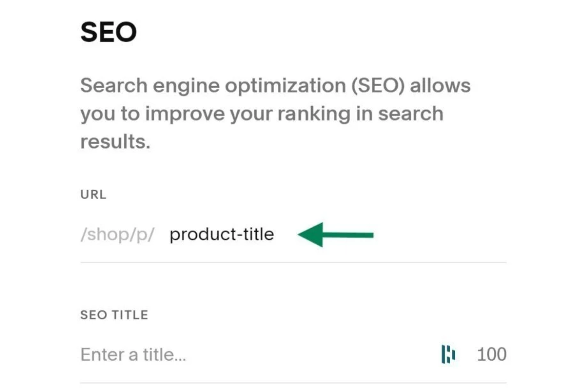The image size is (588, 392).
Task: Click the URL field label
Action: coord(93,194)
